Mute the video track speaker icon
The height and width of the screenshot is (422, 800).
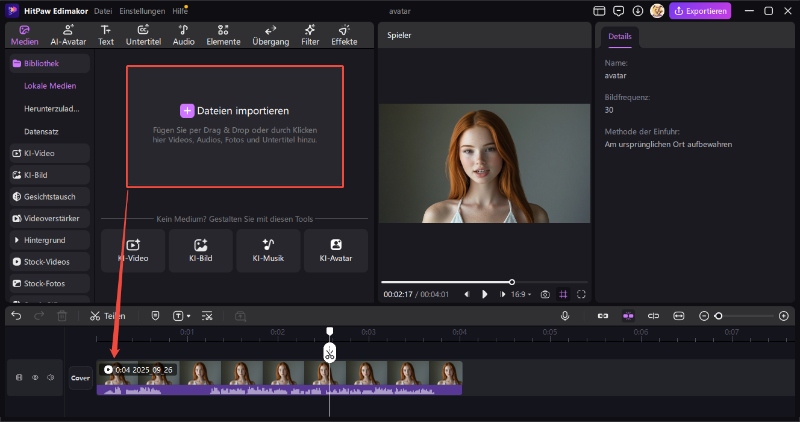point(50,378)
